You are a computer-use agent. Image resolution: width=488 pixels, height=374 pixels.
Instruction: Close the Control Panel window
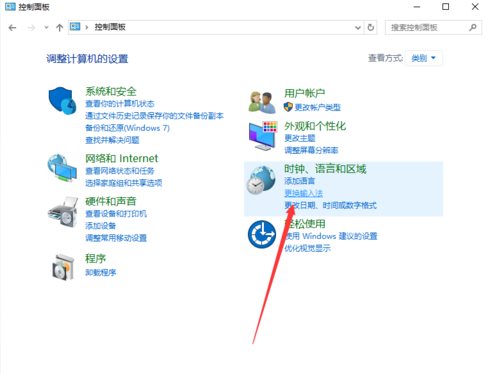475,7
